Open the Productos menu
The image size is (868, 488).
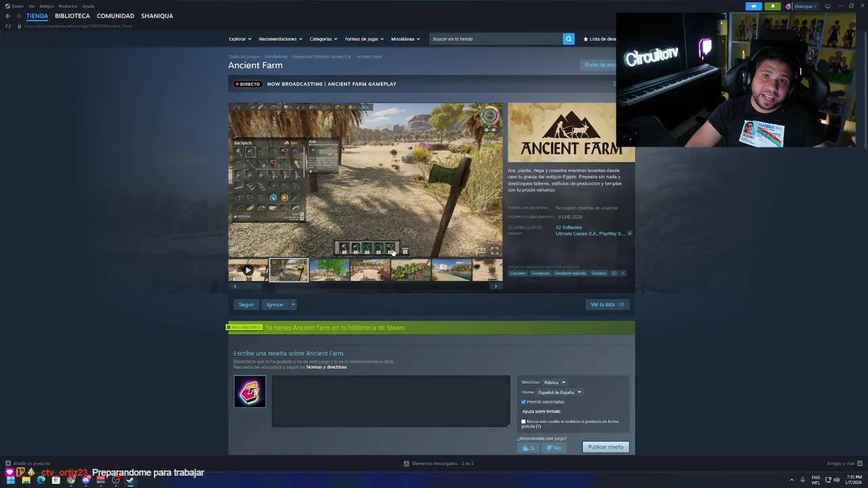tap(68, 6)
